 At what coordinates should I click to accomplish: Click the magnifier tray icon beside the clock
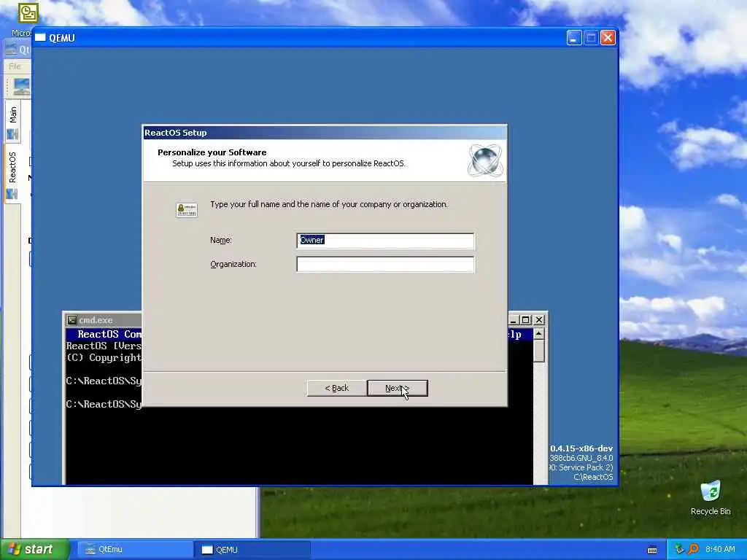click(693, 550)
